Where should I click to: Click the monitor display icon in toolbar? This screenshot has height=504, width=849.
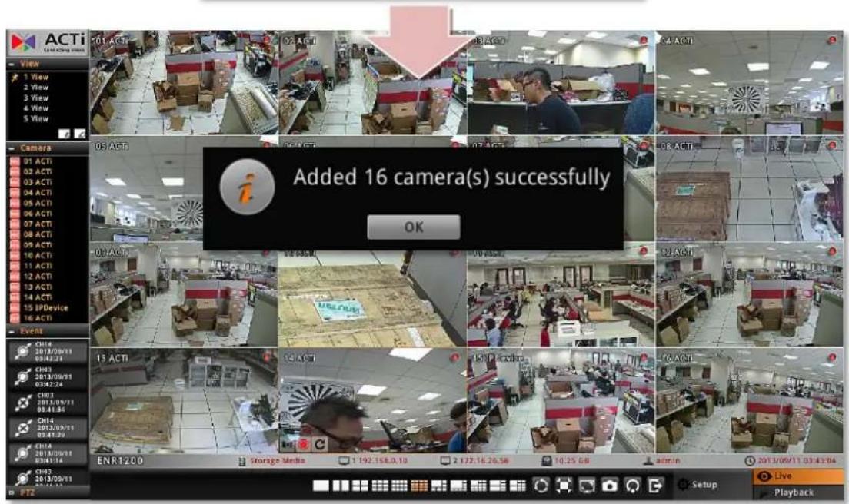[587, 485]
